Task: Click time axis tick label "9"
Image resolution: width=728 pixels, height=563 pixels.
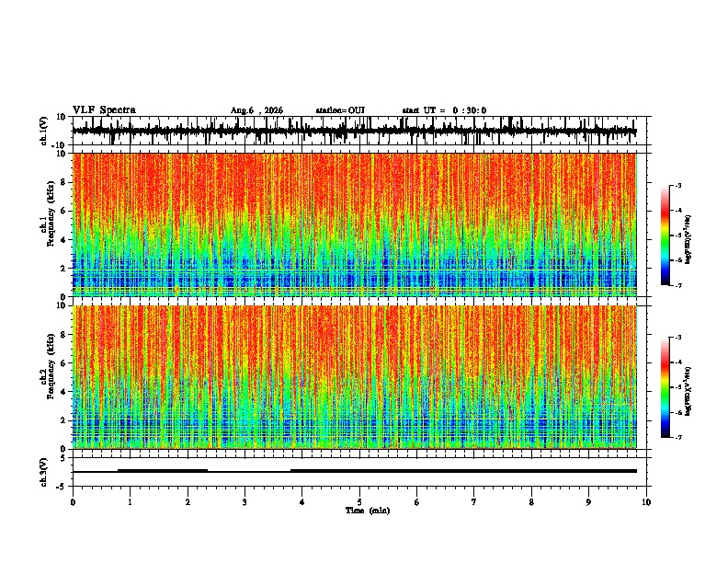Action: [x=588, y=502]
